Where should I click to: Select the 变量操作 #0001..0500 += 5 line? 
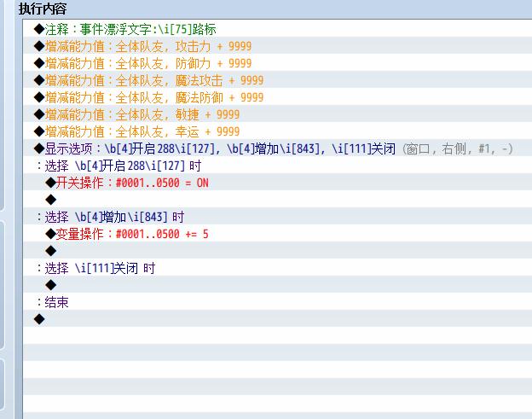pyautogui.click(x=278, y=234)
